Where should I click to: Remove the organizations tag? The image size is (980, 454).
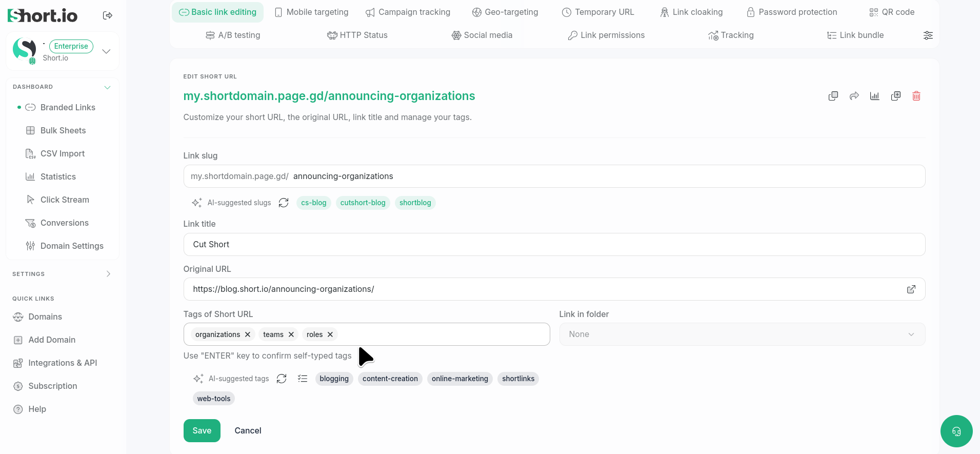[248, 334]
